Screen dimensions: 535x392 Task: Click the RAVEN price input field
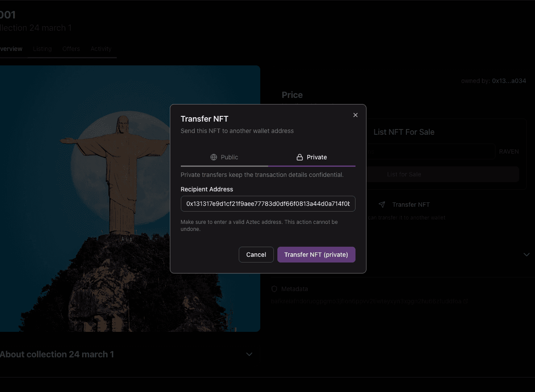point(430,151)
